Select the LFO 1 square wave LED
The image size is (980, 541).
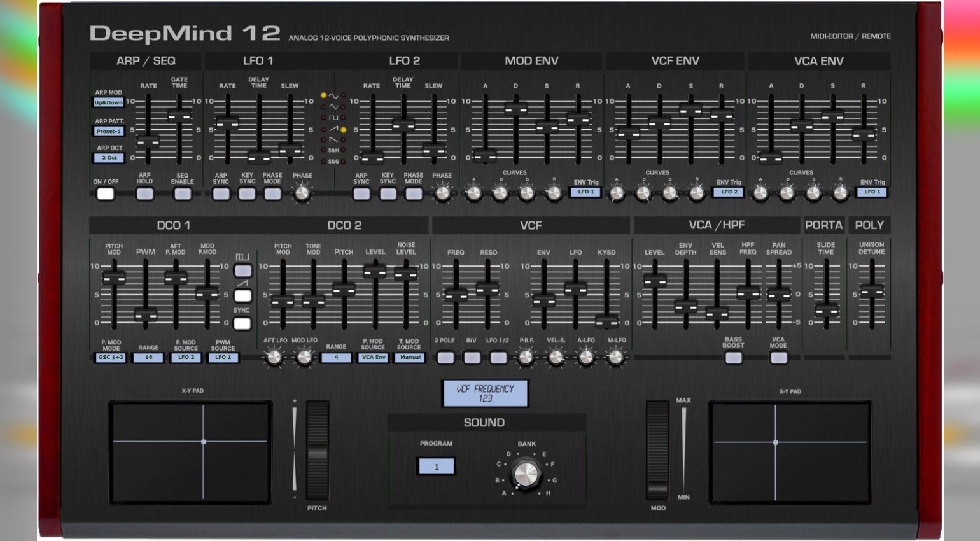(323, 118)
